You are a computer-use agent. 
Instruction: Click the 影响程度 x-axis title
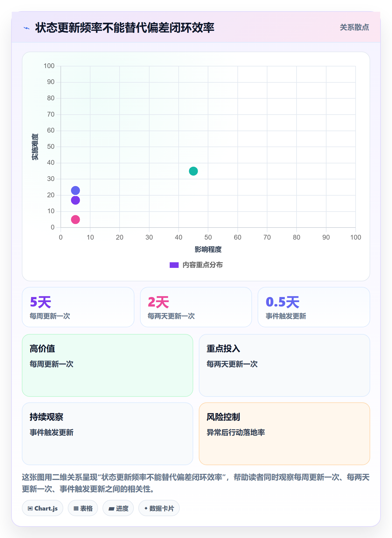pyautogui.click(x=208, y=249)
